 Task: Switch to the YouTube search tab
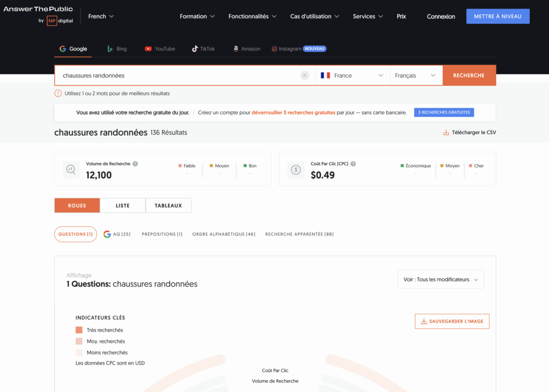(x=160, y=49)
